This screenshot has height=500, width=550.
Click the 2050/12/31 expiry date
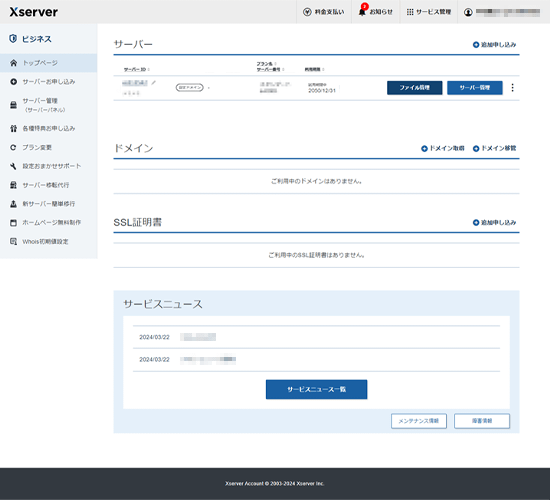tap(322, 91)
